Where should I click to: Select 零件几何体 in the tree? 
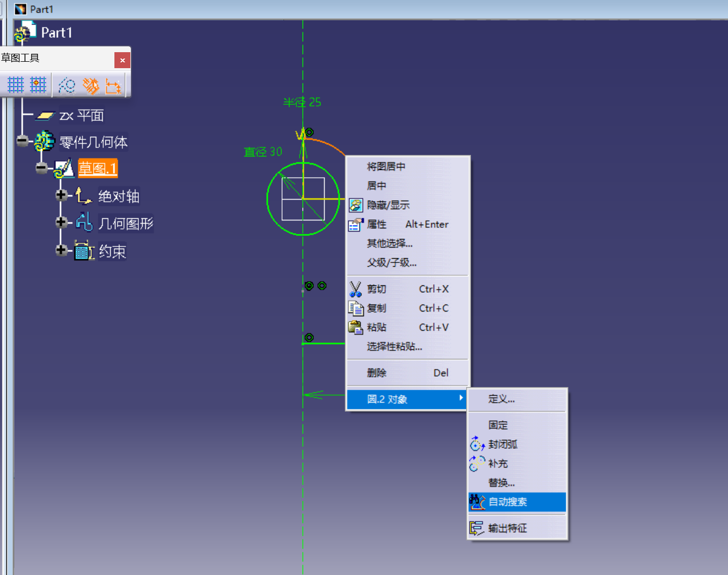94,142
